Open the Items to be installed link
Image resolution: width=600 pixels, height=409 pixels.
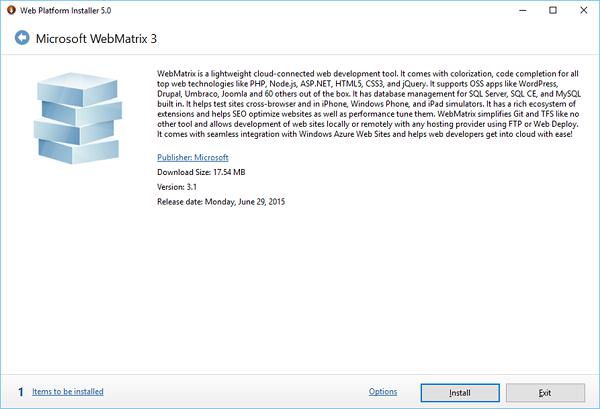click(68, 391)
